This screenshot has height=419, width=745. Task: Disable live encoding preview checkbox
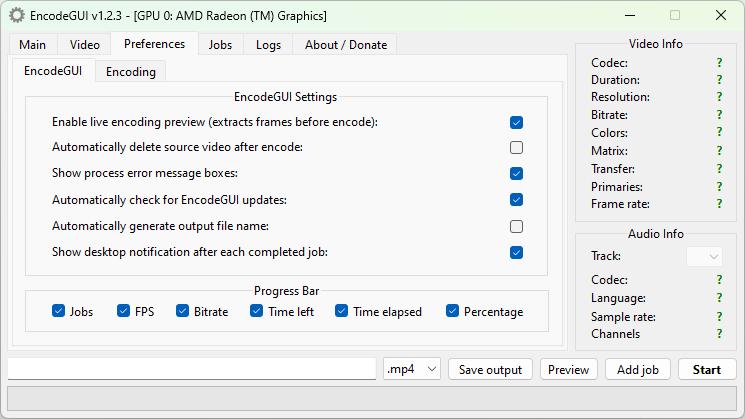(x=516, y=123)
